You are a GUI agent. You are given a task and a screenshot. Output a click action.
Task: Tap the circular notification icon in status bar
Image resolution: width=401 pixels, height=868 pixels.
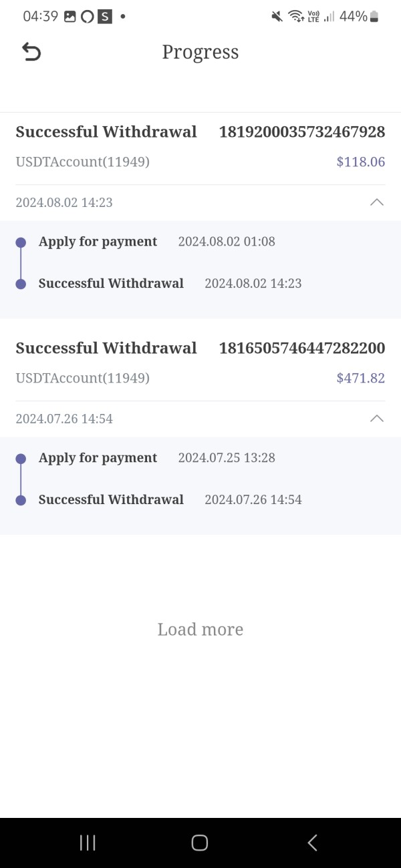[x=88, y=17]
